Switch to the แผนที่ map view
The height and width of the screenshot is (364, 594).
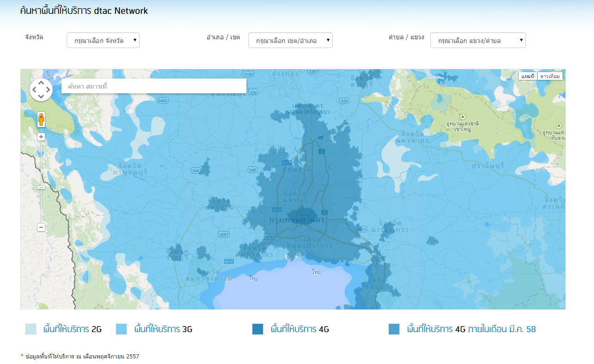coord(527,76)
